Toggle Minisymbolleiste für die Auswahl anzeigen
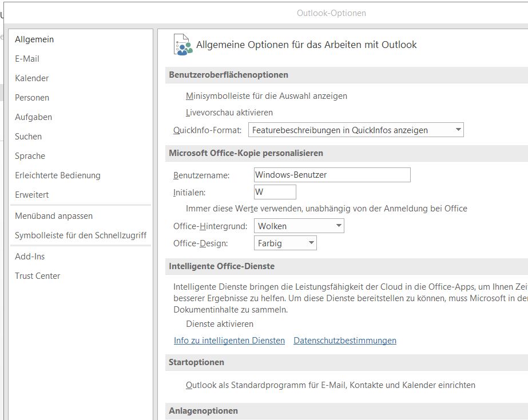The width and height of the screenshot is (528, 420). (267, 96)
